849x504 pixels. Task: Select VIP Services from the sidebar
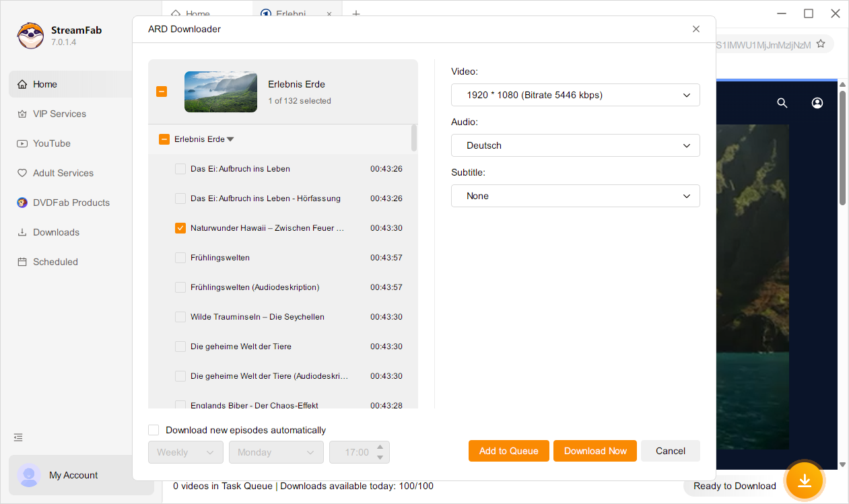[58, 114]
